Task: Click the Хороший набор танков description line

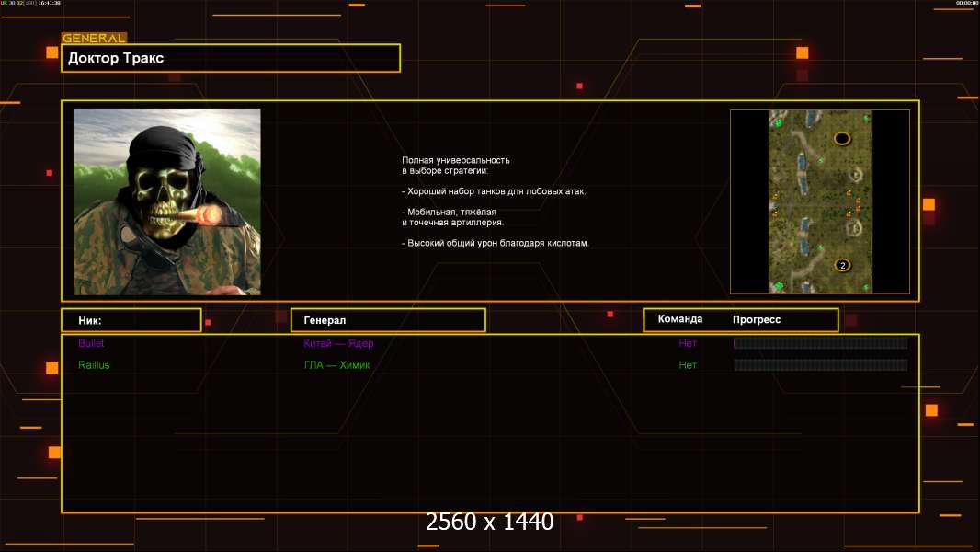Action: pos(494,191)
